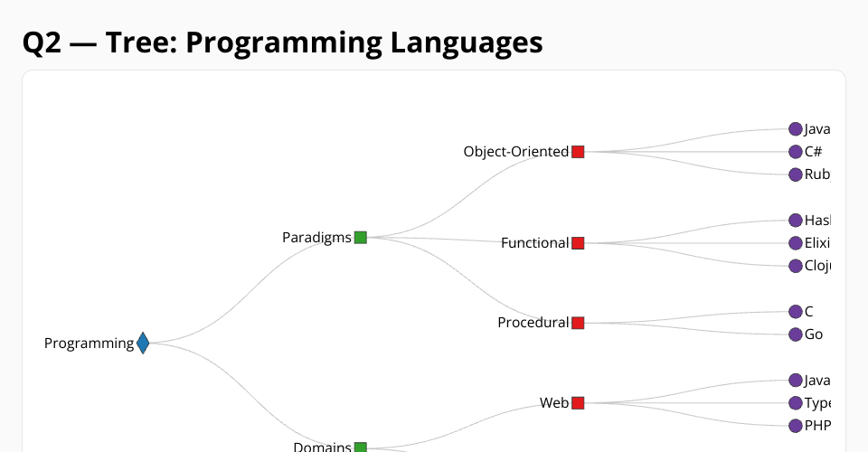Click the 'Programming' root text label
The height and width of the screenshot is (452, 868).
89,344
